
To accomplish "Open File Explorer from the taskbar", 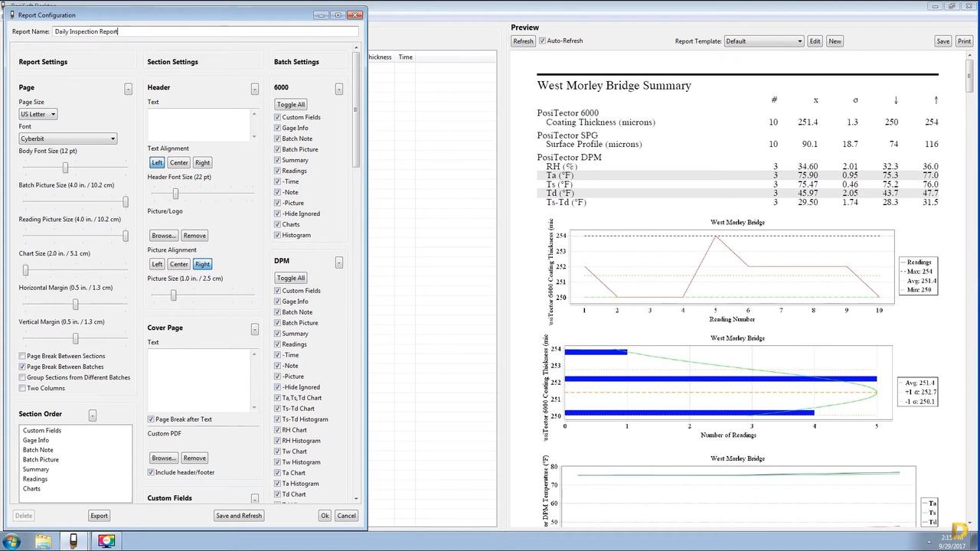I will point(44,541).
